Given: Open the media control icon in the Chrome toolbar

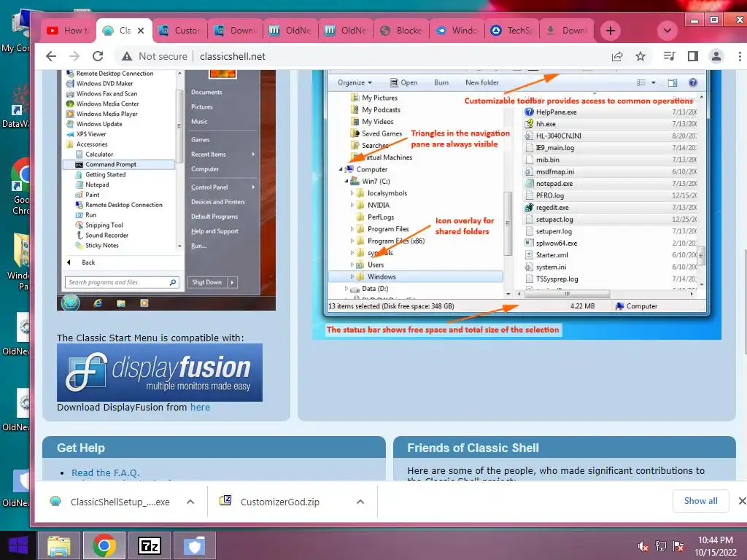Looking at the screenshot, I should click(x=670, y=56).
